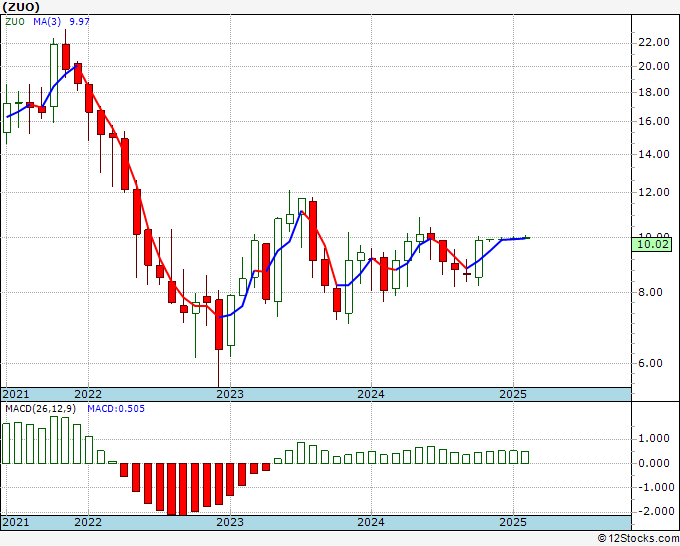
Task: Click the 9.97 moving average value
Action: 79,22
